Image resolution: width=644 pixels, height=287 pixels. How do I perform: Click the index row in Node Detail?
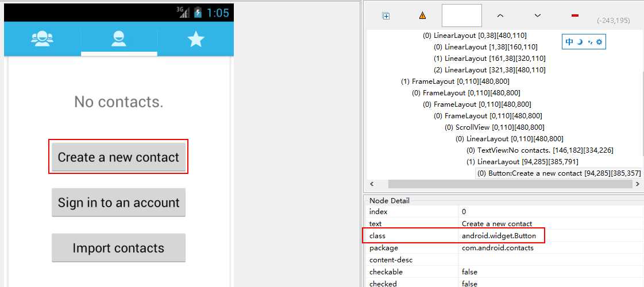pyautogui.click(x=503, y=212)
